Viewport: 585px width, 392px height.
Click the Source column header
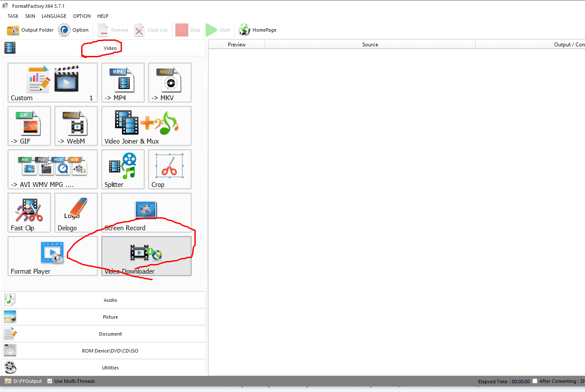370,45
